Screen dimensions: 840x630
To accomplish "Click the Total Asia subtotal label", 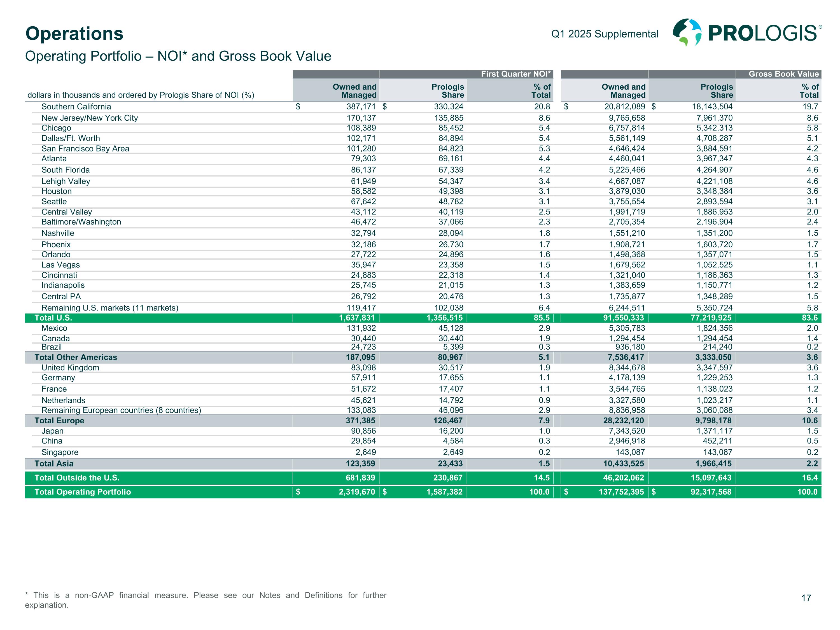I will point(54,464).
